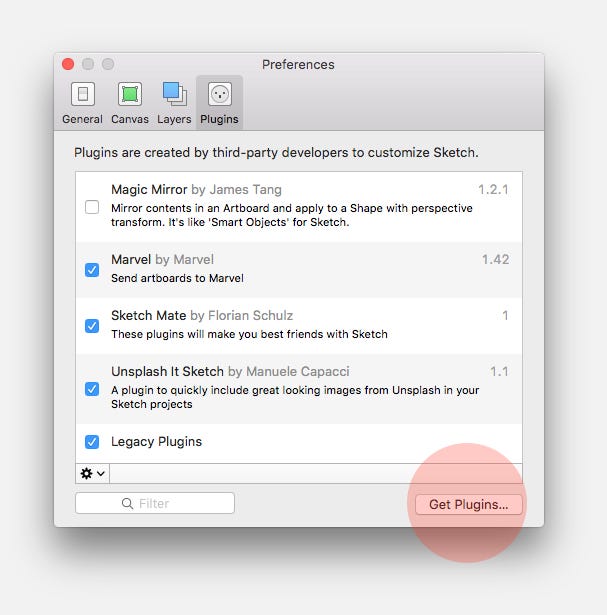Click version number 1.2.1
This screenshot has height=615, width=607.
click(x=493, y=190)
